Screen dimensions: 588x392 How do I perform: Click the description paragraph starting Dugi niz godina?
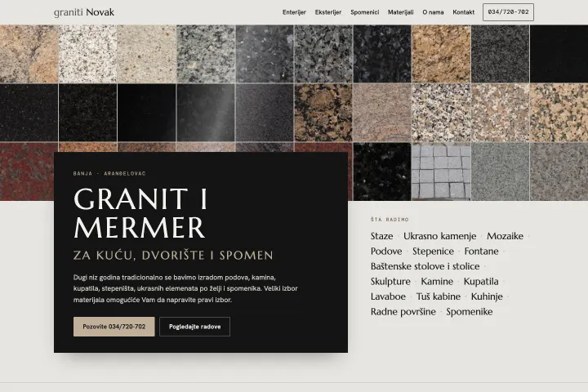(x=185, y=288)
